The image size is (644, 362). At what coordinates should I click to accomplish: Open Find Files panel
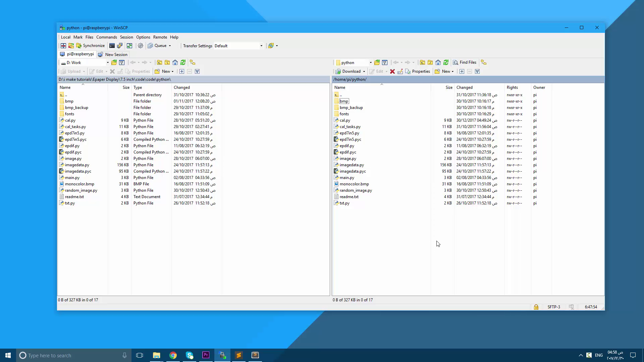pos(465,62)
